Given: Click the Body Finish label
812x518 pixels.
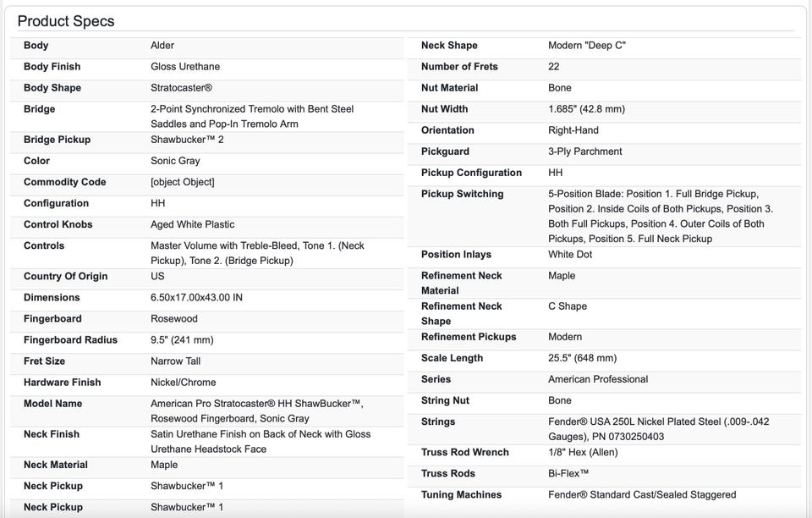Looking at the screenshot, I should click(x=52, y=67).
